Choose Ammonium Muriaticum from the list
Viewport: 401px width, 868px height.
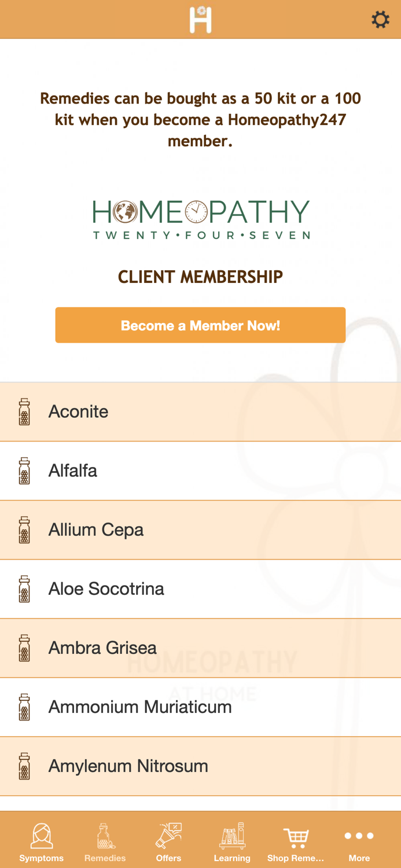click(x=140, y=707)
